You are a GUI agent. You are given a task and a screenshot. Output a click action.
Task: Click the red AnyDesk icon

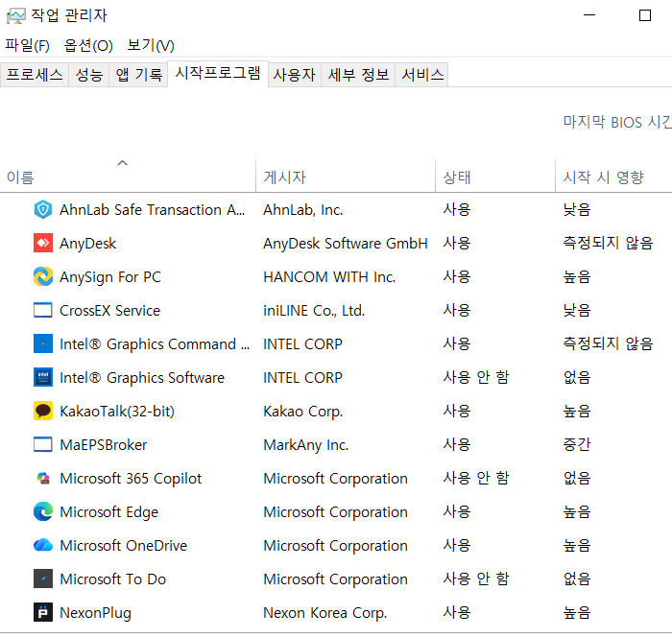43,244
